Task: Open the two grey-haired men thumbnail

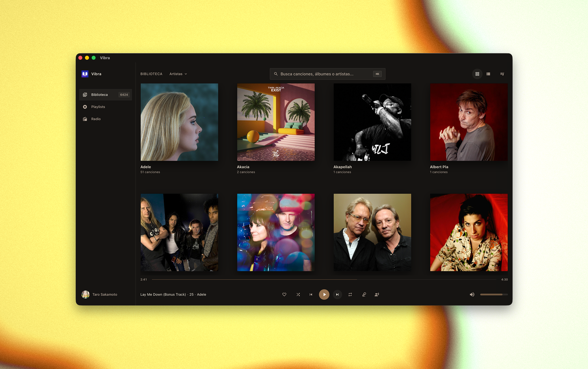Action: pyautogui.click(x=372, y=232)
